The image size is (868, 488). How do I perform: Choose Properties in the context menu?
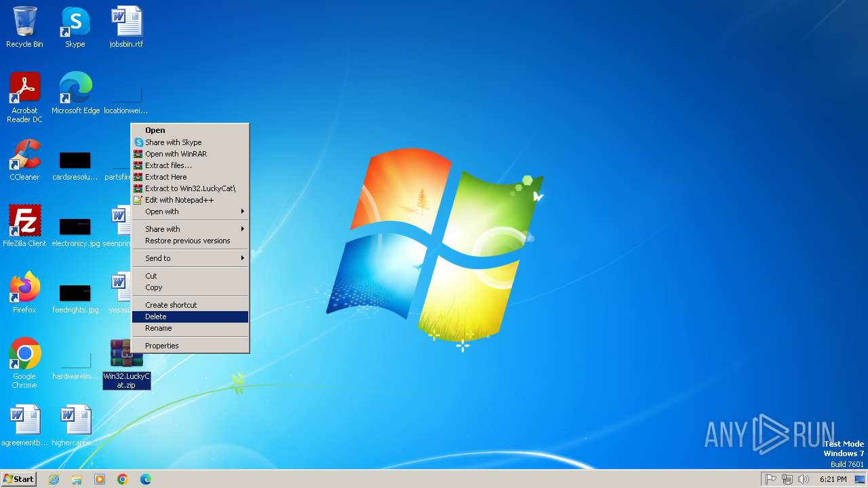[x=191, y=346]
